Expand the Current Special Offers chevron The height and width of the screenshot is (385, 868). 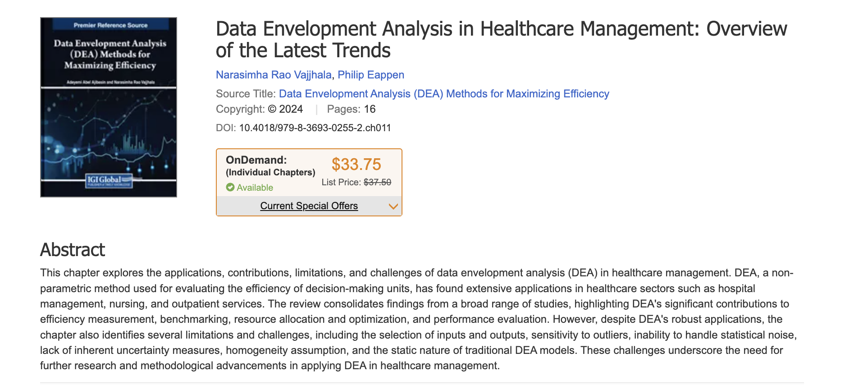[x=393, y=206]
